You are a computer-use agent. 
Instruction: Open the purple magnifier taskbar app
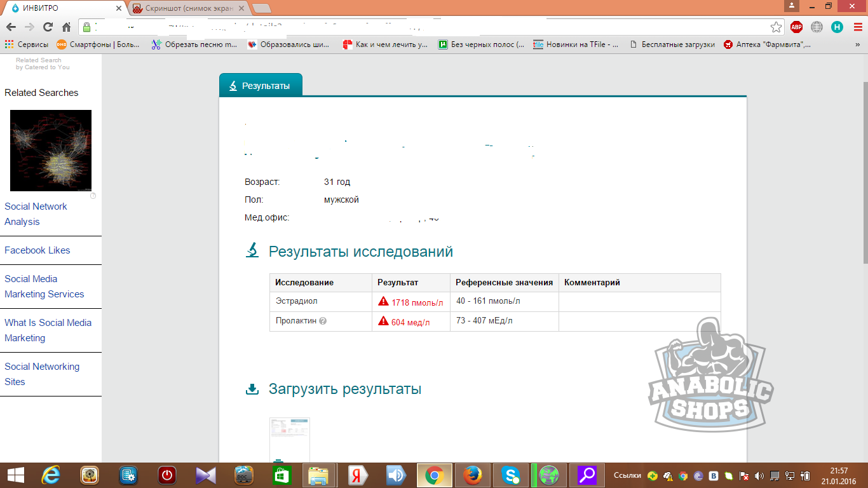[587, 475]
